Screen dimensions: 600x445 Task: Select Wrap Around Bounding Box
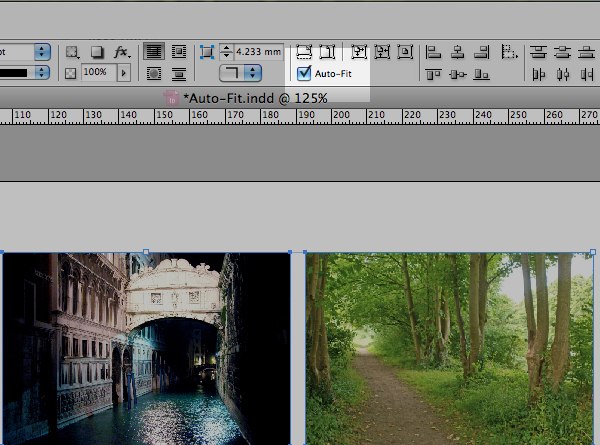pyautogui.click(x=179, y=51)
